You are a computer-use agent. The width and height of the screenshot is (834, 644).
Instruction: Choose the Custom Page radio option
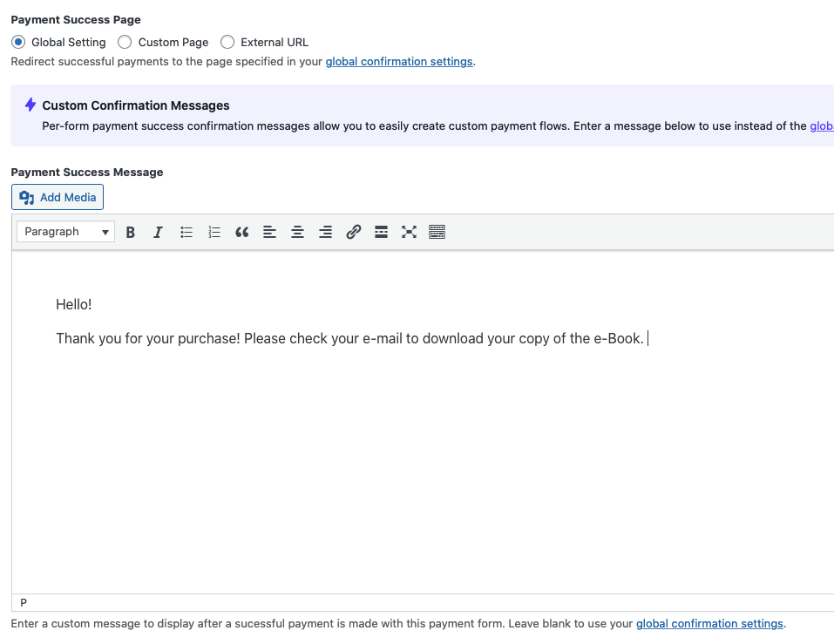tap(125, 42)
